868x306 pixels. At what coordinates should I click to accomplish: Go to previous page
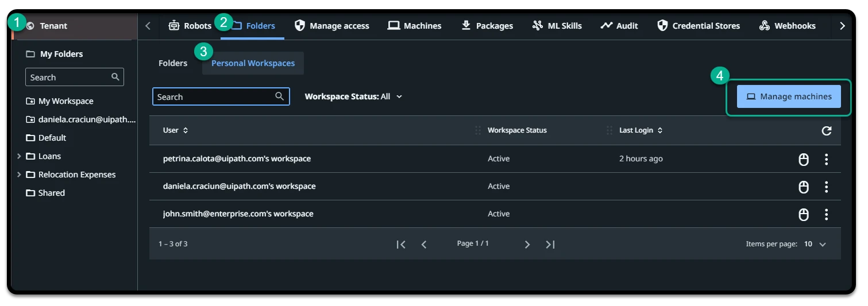coord(424,245)
